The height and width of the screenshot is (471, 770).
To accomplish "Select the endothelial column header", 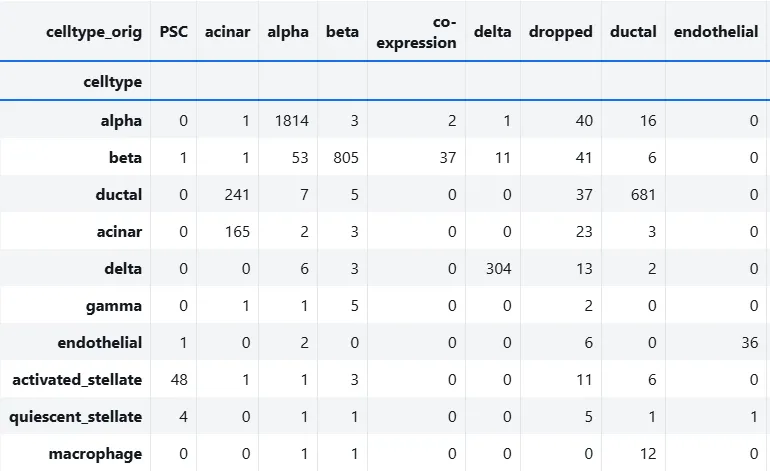I will [x=716, y=32].
